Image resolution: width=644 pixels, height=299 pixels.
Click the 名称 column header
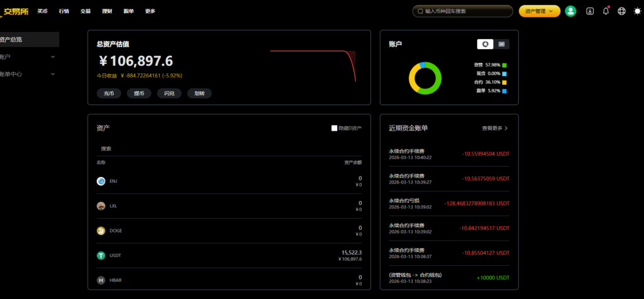pyautogui.click(x=101, y=163)
